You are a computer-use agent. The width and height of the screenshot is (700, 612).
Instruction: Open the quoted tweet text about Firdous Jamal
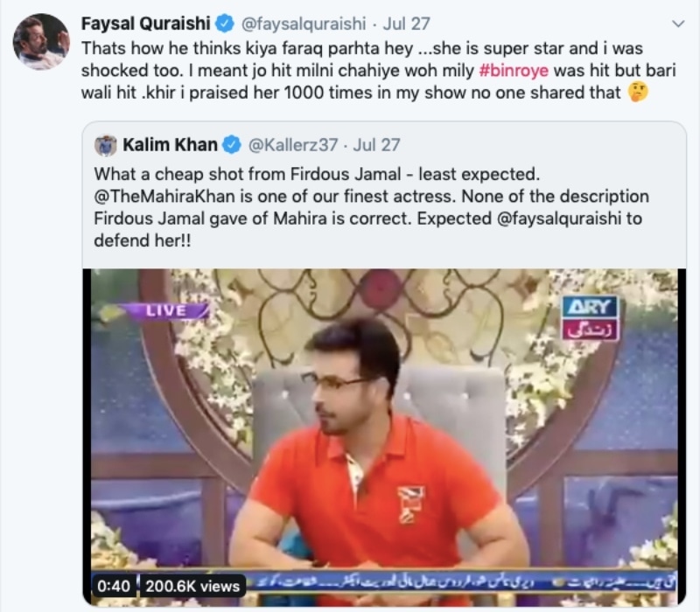point(371,207)
